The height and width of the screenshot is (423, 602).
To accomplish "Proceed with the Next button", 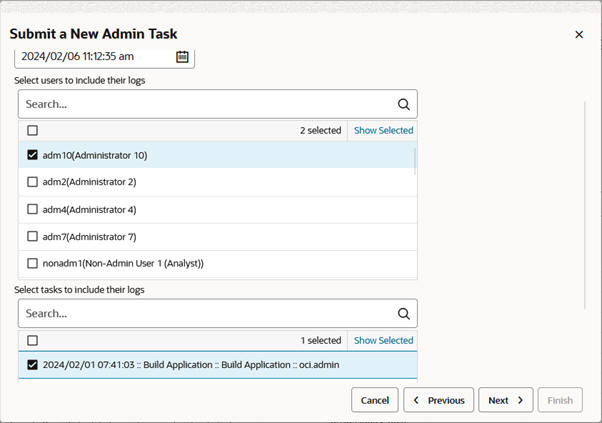I will 505,400.
